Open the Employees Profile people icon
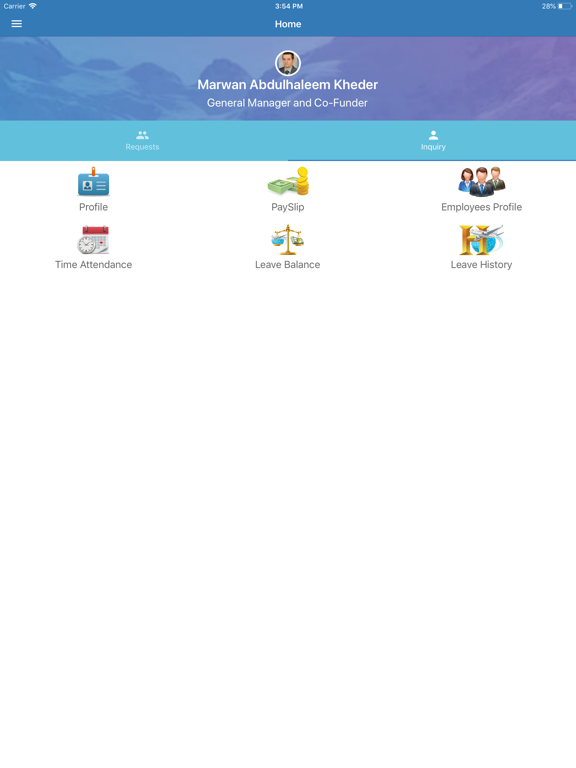The width and height of the screenshot is (576, 768). [x=481, y=182]
